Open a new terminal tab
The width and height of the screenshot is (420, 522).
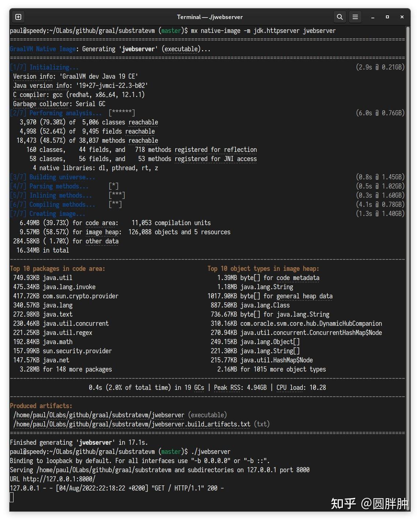(x=18, y=17)
